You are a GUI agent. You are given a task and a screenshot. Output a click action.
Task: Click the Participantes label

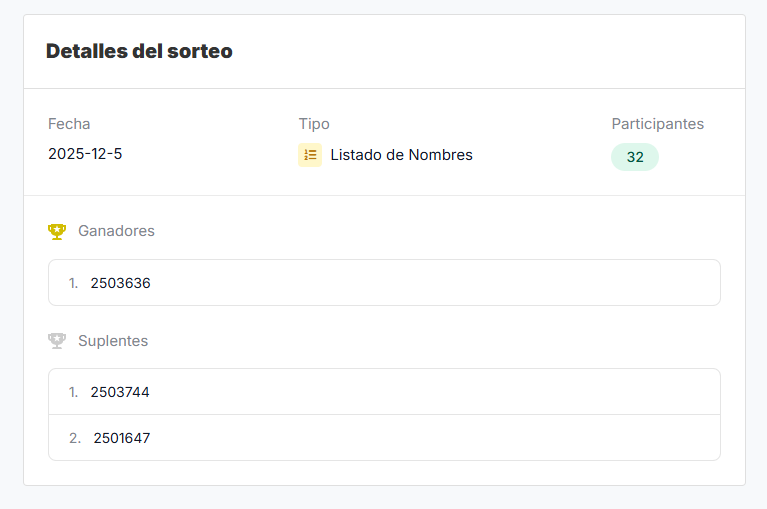click(x=657, y=124)
